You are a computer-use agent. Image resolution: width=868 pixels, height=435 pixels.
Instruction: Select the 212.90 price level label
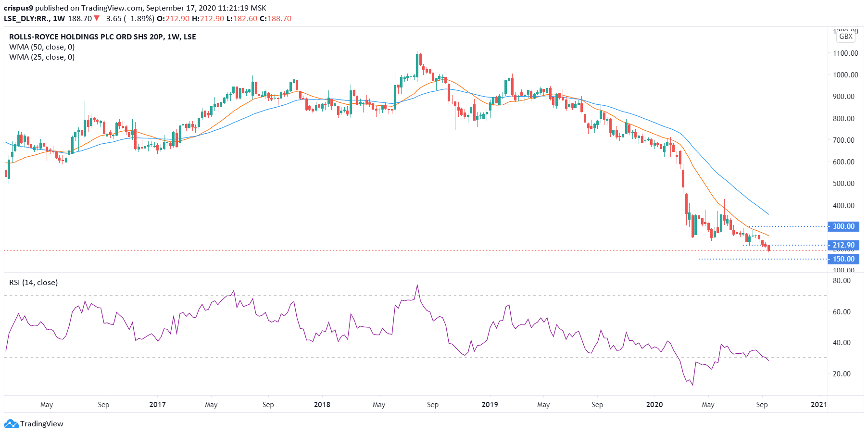(844, 245)
